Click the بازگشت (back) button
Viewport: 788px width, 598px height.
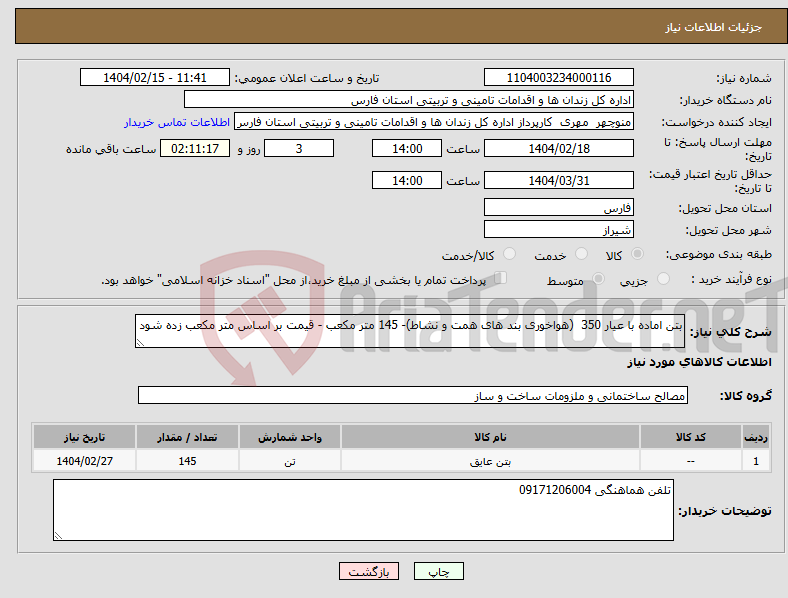click(369, 571)
